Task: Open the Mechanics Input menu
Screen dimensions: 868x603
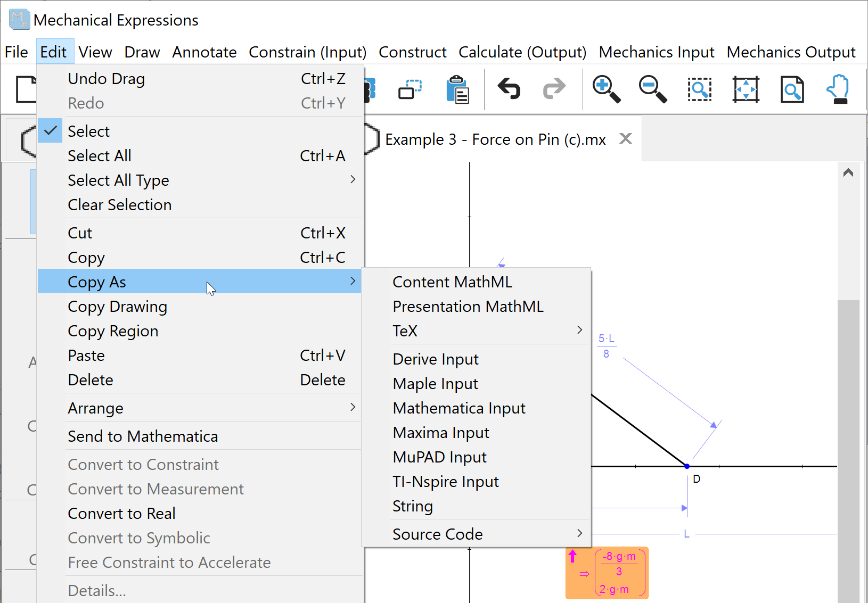Action: point(656,52)
